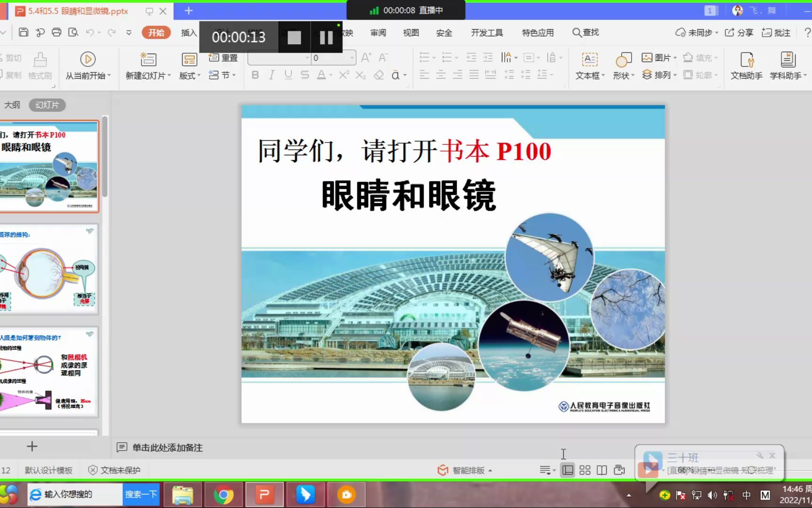Stop the screen recording
The image size is (812, 508).
pyautogui.click(x=294, y=37)
